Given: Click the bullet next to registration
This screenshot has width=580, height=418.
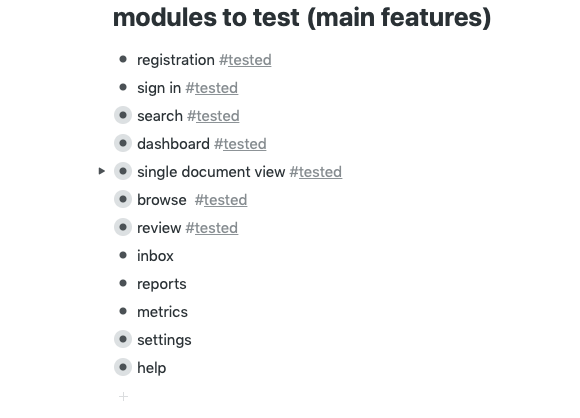Looking at the screenshot, I should (123, 59).
